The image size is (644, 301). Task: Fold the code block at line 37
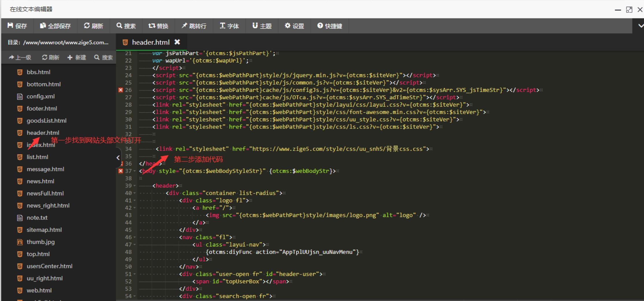(x=134, y=171)
